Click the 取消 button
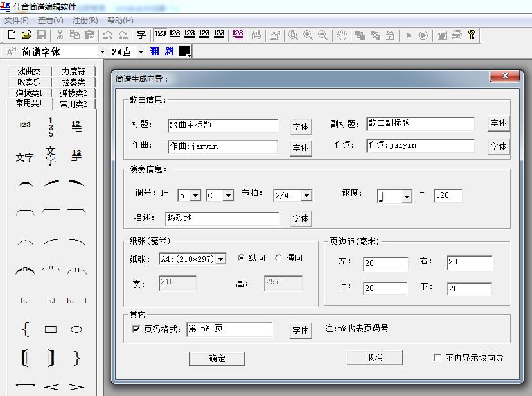Image resolution: width=532 pixels, height=396 pixels. coord(375,357)
